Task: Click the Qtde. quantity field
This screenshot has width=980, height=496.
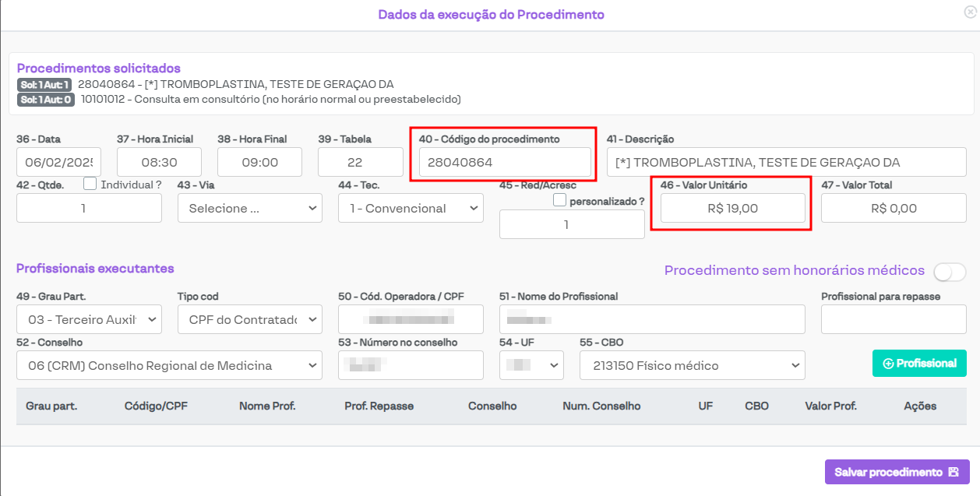Action: (89, 209)
